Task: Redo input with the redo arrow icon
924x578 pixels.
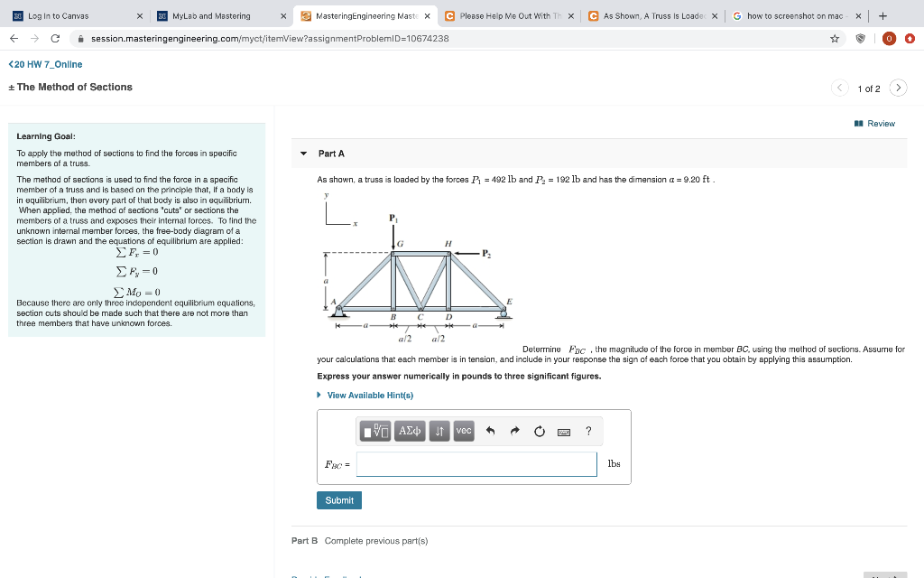Action: 514,431
